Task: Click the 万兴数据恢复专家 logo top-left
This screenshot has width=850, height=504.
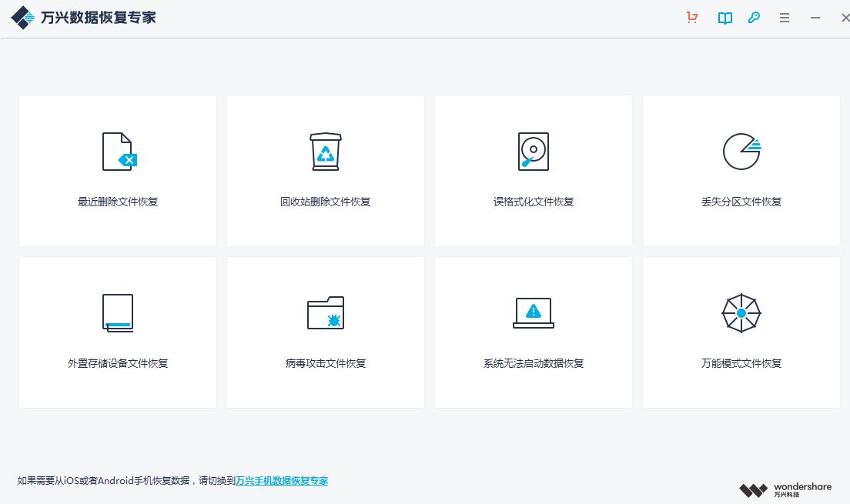Action: (x=25, y=16)
